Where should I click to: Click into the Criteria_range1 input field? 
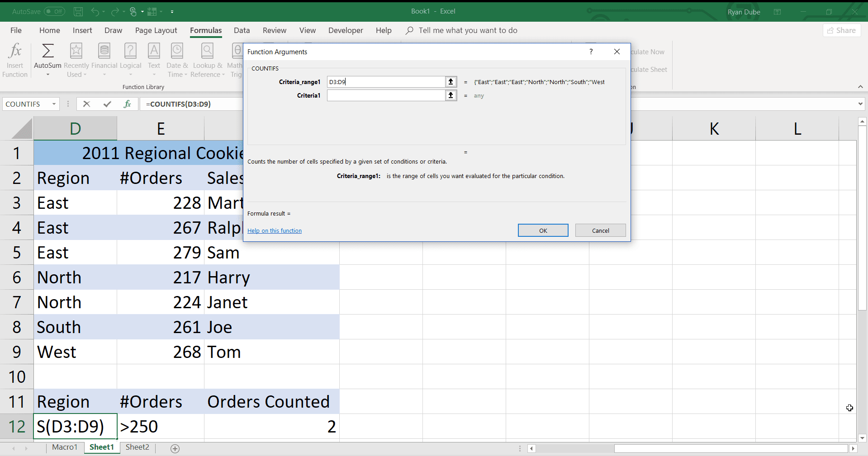pyautogui.click(x=386, y=82)
